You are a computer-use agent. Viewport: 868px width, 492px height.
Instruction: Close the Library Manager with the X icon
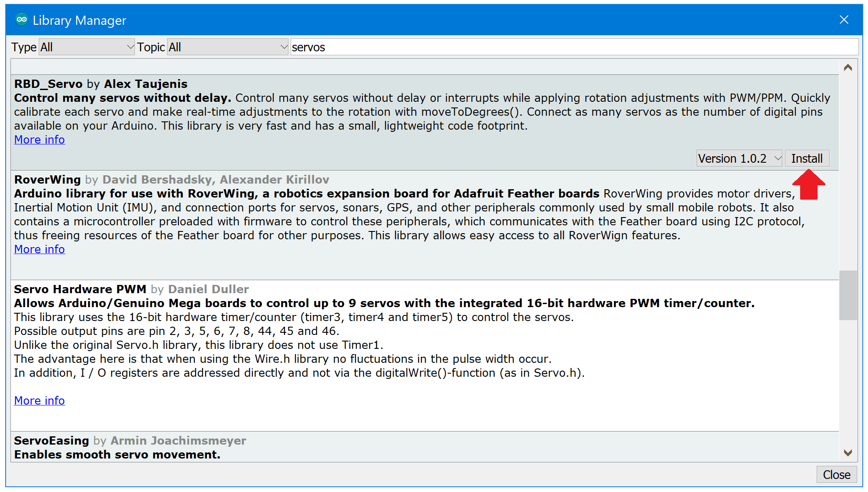(x=844, y=20)
